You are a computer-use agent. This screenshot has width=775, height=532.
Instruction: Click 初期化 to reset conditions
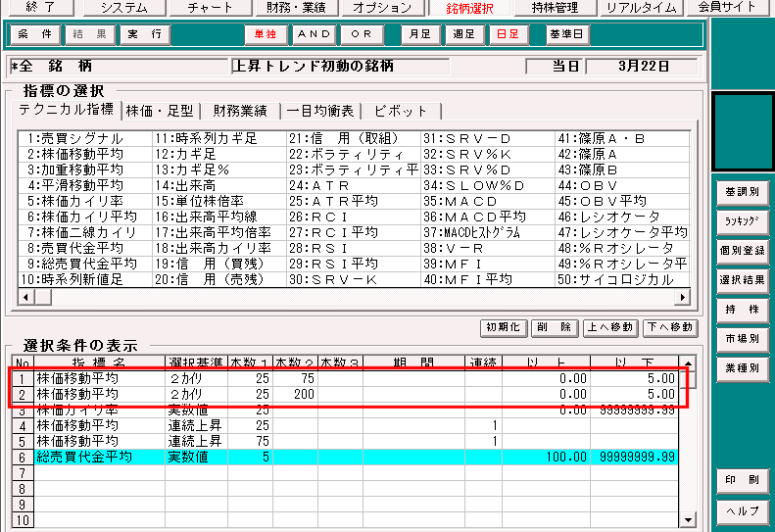(x=503, y=327)
